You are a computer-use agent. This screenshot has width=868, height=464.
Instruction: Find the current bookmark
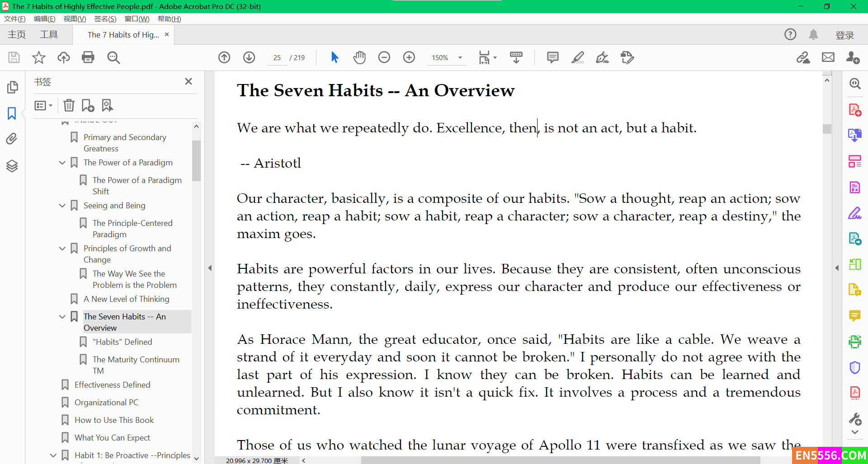(x=107, y=105)
